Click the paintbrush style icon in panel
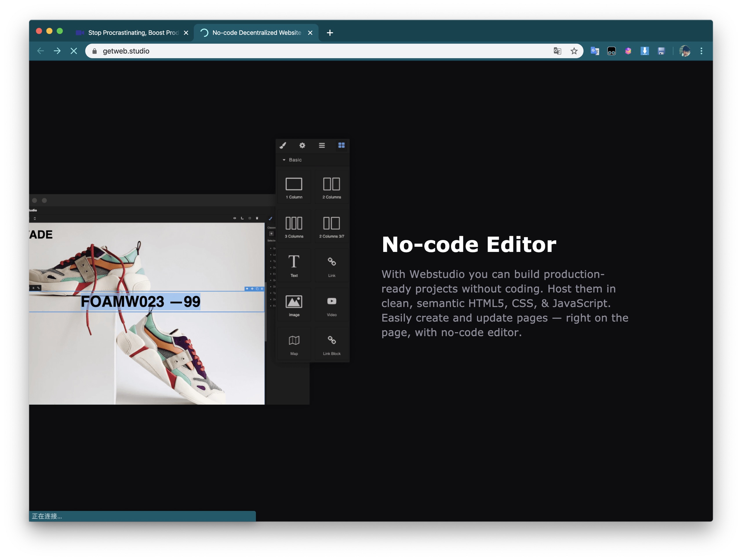This screenshot has width=742, height=560. tap(283, 145)
